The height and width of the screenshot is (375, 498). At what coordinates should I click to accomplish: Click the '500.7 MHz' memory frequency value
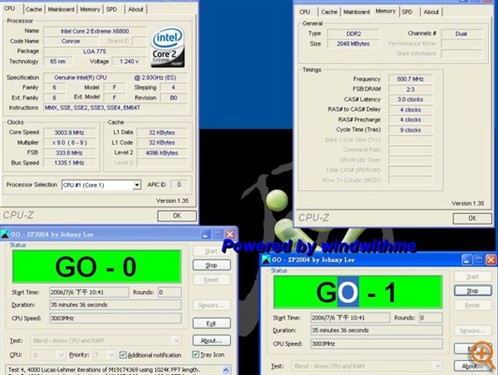[410, 79]
